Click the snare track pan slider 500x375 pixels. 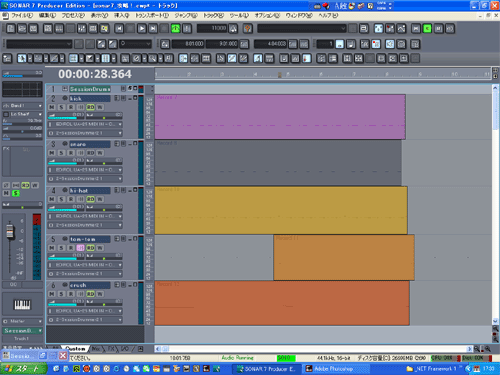pos(104,161)
